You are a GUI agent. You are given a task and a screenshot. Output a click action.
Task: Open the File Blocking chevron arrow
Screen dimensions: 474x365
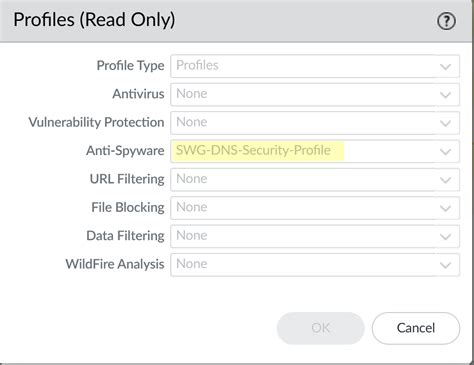(x=446, y=208)
